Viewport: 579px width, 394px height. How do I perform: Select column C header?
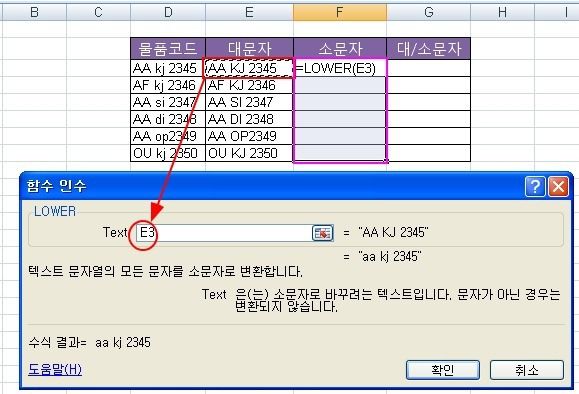(x=98, y=12)
